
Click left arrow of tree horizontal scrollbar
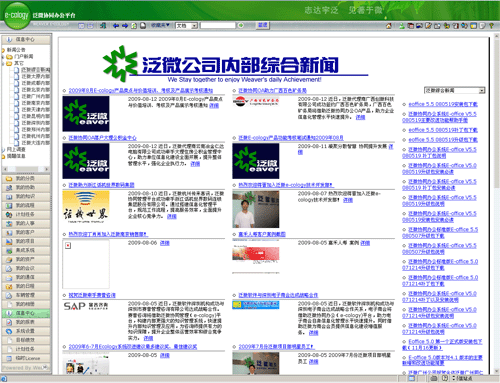(5, 169)
